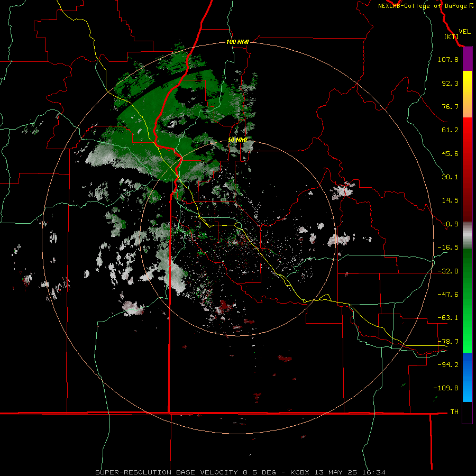Click the [KT] units label
Screen dimensions: 476x476
(451, 36)
